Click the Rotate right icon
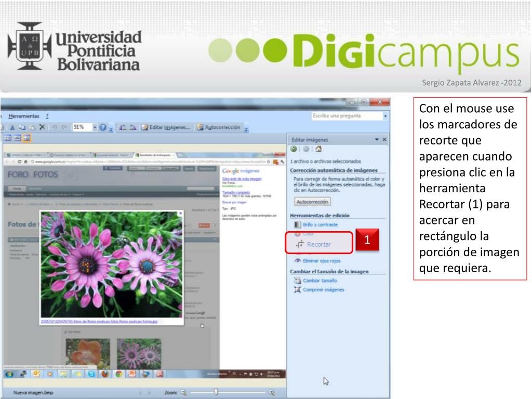Image resolution: width=532 pixels, height=399 pixels. click(132, 127)
